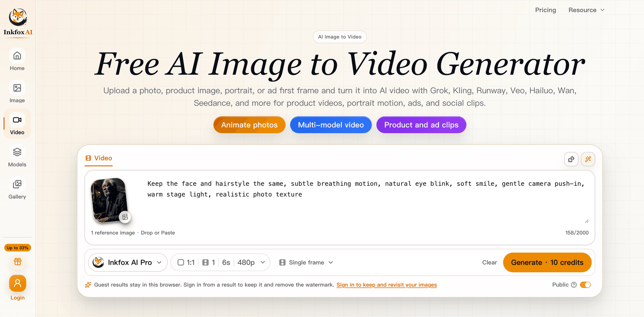Click Generate 10 credits button
This screenshot has height=317, width=644.
tap(547, 262)
